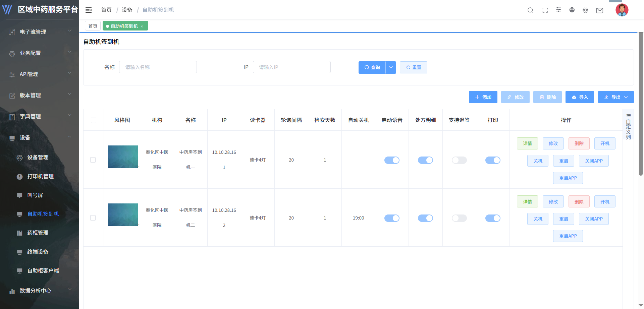
Task: Collapse the sidebar using the hamburger icon
Action: point(89,10)
